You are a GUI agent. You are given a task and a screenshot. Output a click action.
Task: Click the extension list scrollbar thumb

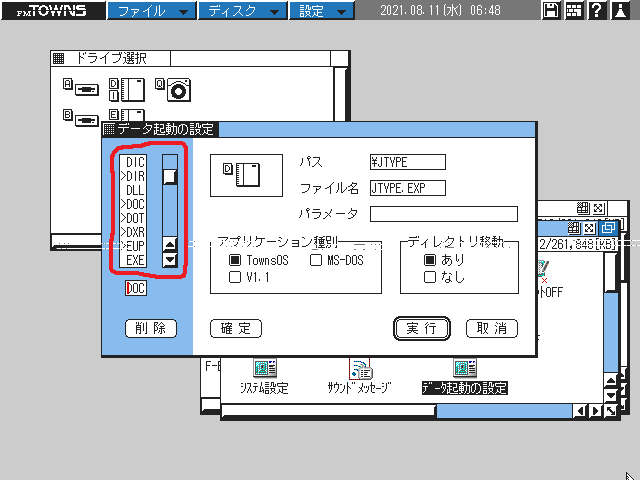click(x=170, y=177)
